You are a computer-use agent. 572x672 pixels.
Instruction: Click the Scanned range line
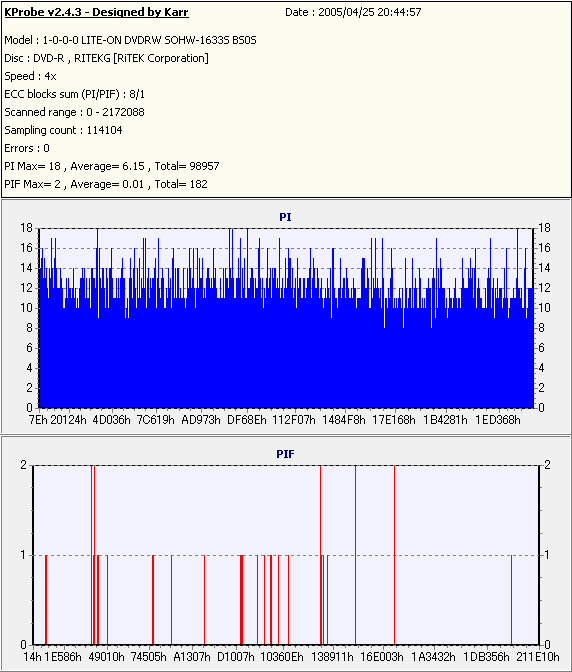[x=75, y=112]
